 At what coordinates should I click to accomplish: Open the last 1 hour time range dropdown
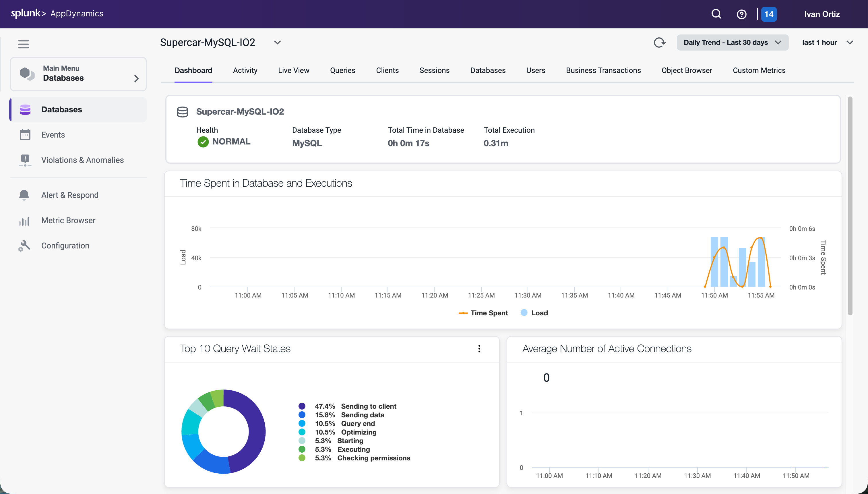827,43
